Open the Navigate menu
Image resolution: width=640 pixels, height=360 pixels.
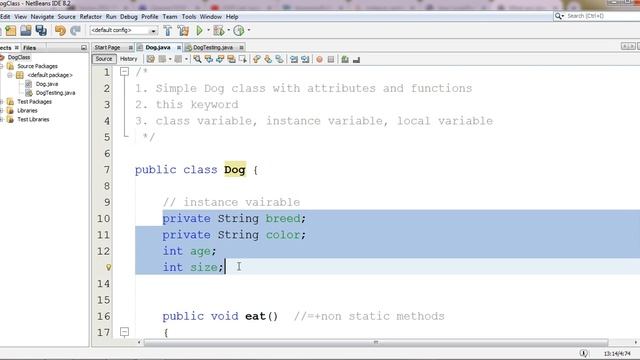42,17
